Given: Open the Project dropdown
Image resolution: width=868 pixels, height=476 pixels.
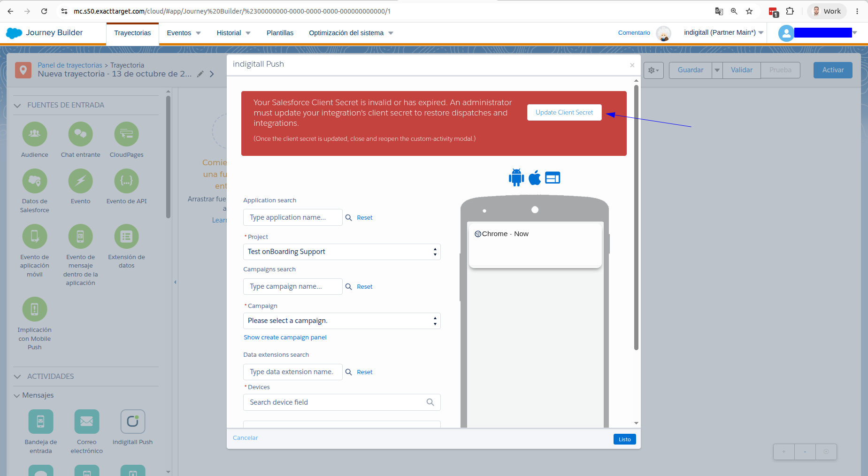Looking at the screenshot, I should [x=342, y=252].
